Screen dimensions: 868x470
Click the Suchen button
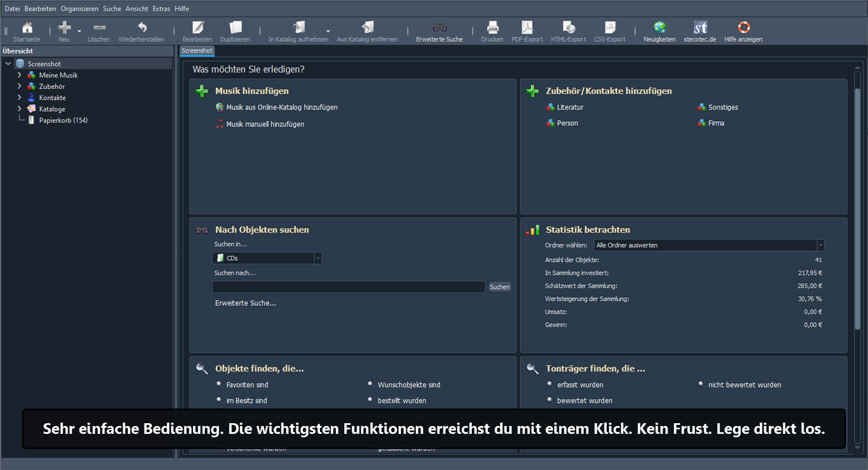(x=499, y=287)
